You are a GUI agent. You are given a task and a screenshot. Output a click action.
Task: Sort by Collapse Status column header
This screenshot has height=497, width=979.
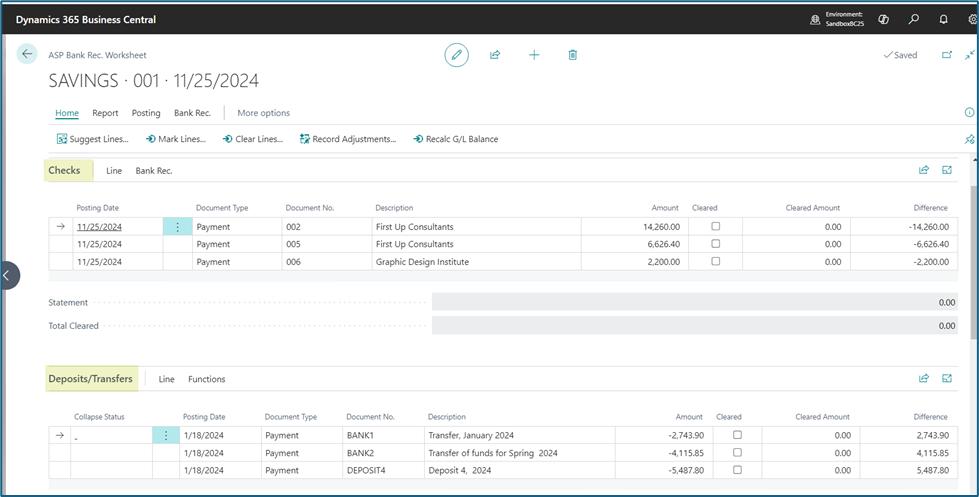click(99, 416)
